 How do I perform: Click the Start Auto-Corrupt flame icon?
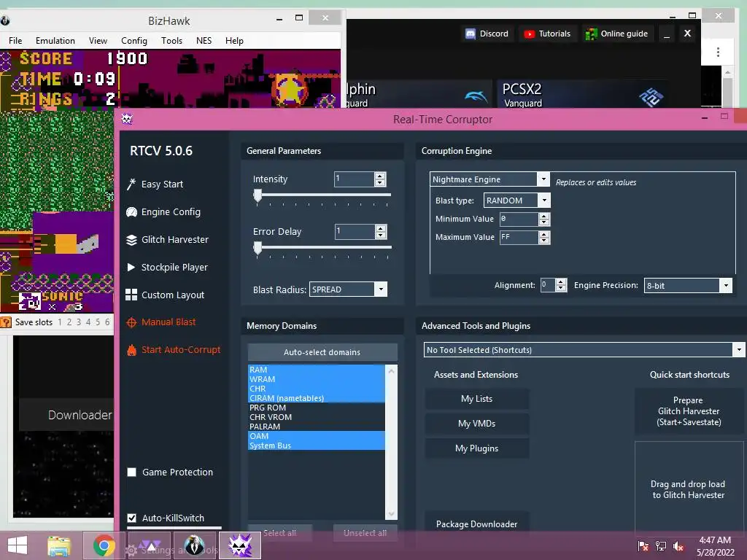point(131,350)
